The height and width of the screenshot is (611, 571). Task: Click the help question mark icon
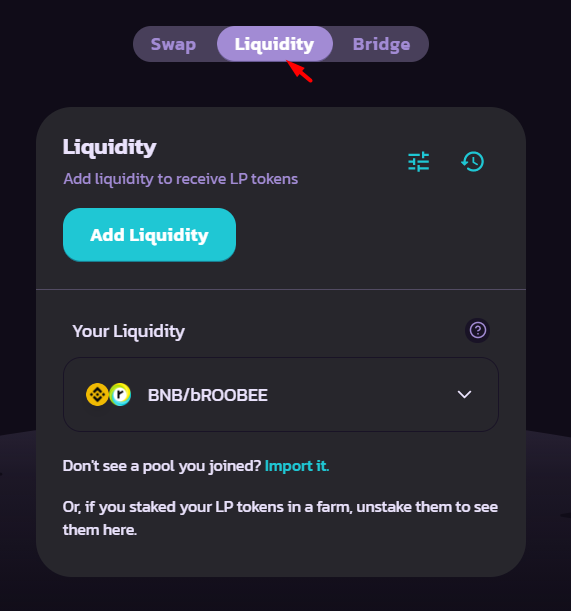[477, 330]
